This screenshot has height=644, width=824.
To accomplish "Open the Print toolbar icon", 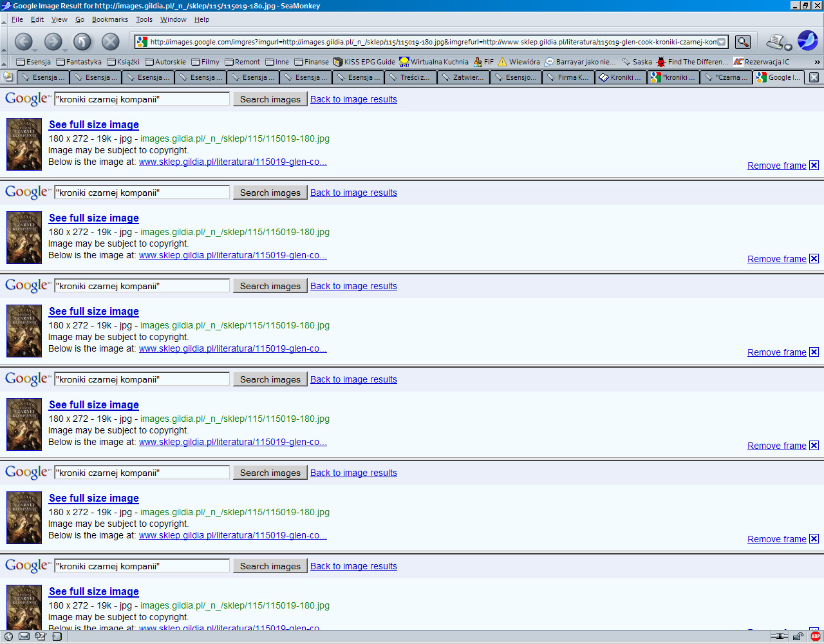I will [x=775, y=42].
